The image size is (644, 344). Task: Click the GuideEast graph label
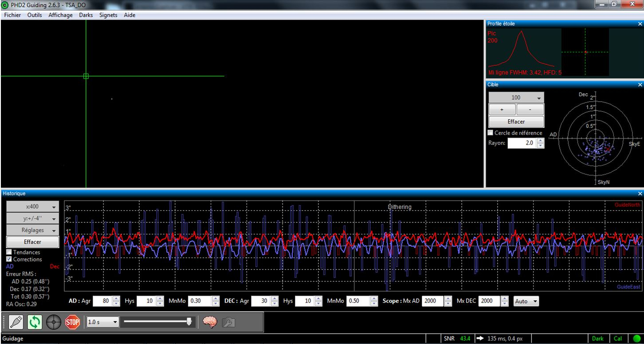(x=628, y=287)
